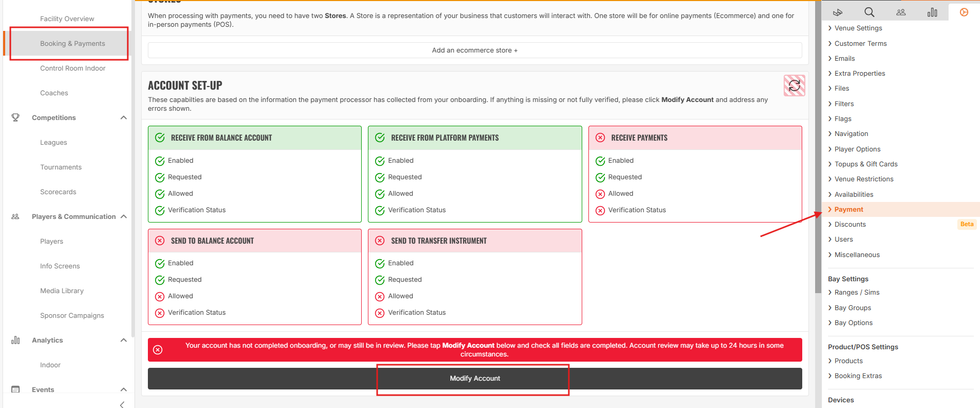Open the Tournaments sidebar item
The width and height of the screenshot is (980, 408).
click(x=61, y=167)
